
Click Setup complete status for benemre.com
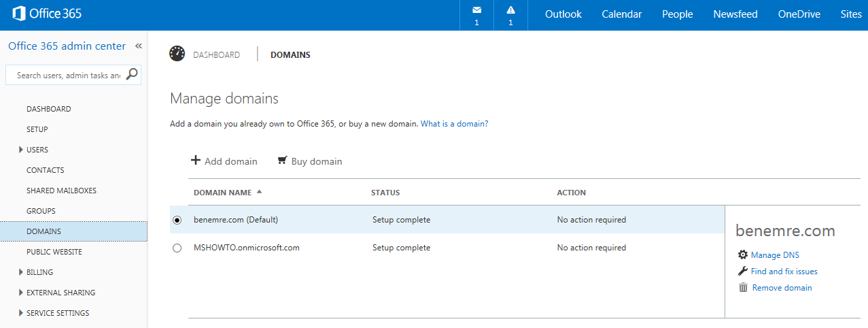(x=401, y=220)
